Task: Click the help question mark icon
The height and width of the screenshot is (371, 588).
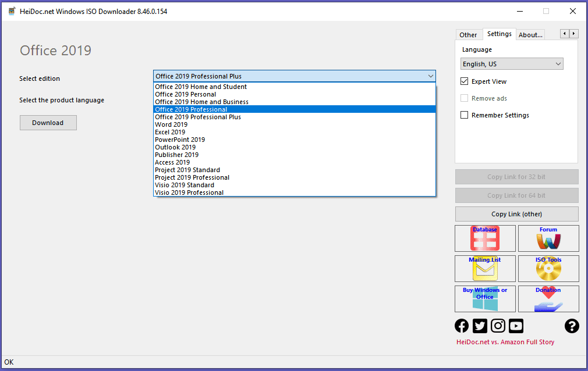Action: point(572,326)
